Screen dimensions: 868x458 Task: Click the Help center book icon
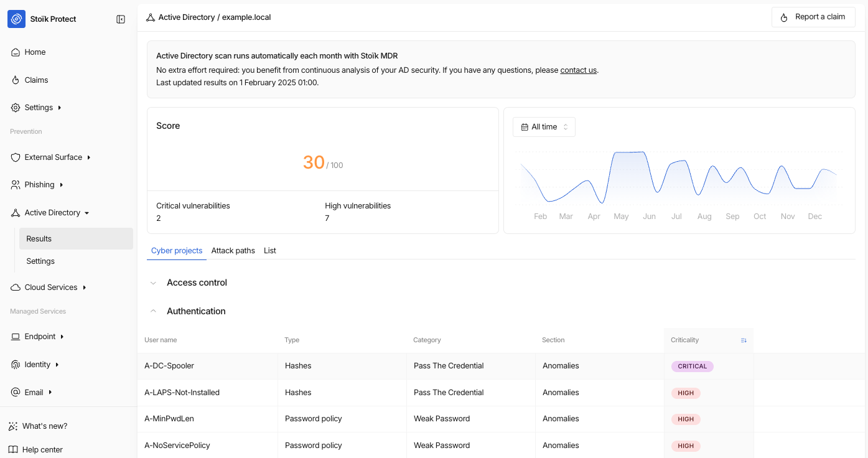(x=13, y=450)
